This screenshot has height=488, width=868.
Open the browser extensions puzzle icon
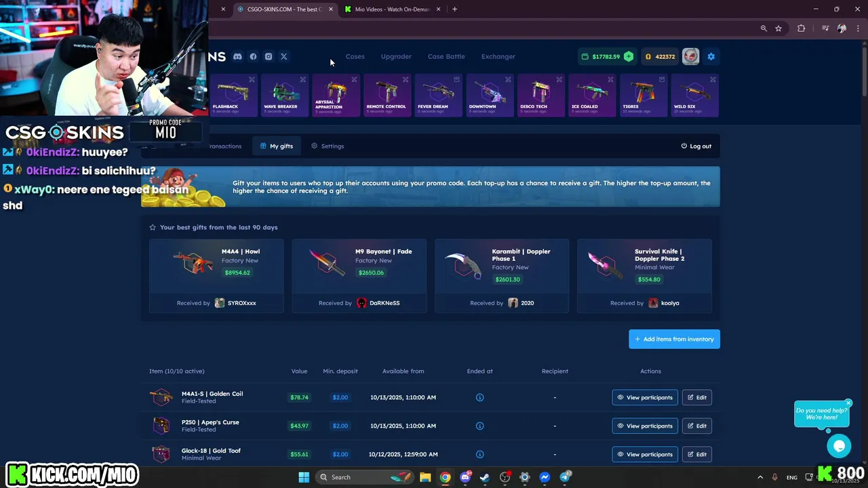[801, 28]
